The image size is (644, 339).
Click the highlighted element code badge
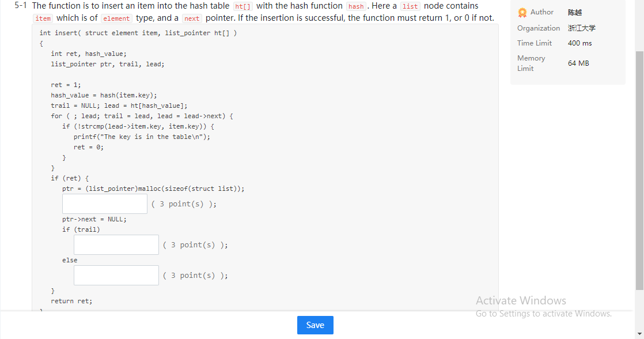[117, 18]
